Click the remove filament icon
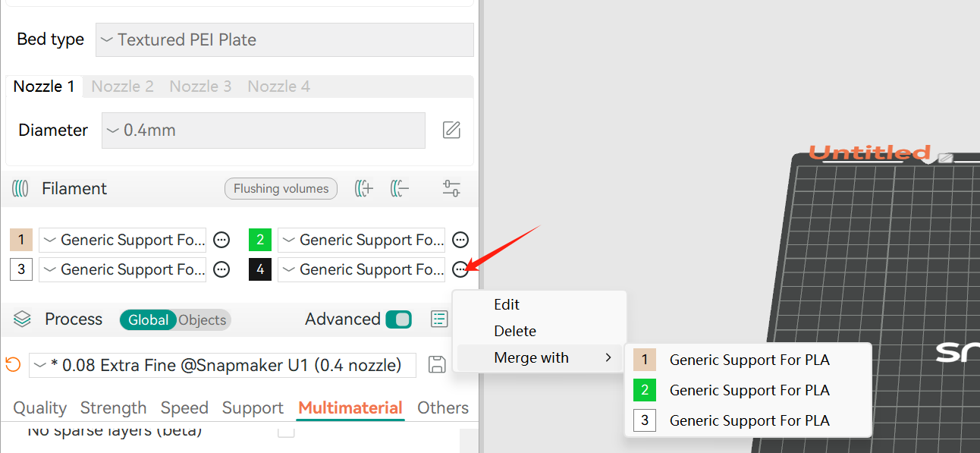Viewport: 980px width, 453px height. point(400,189)
